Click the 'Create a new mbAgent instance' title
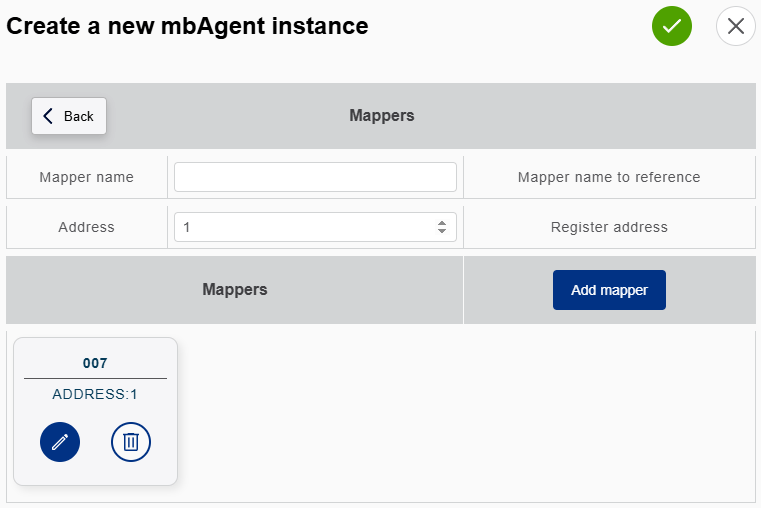The height and width of the screenshot is (508, 761). (188, 27)
